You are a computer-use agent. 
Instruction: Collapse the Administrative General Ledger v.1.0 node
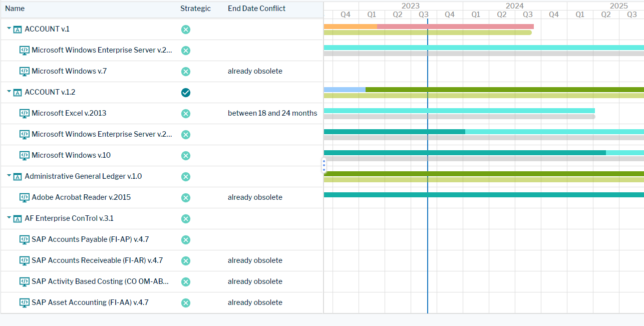pyautogui.click(x=9, y=176)
